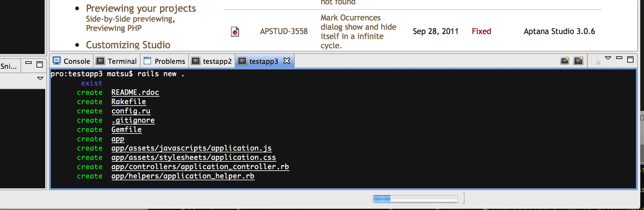Click the second new terminal toolbar icon
This screenshot has height=210, width=644.
(578, 60)
